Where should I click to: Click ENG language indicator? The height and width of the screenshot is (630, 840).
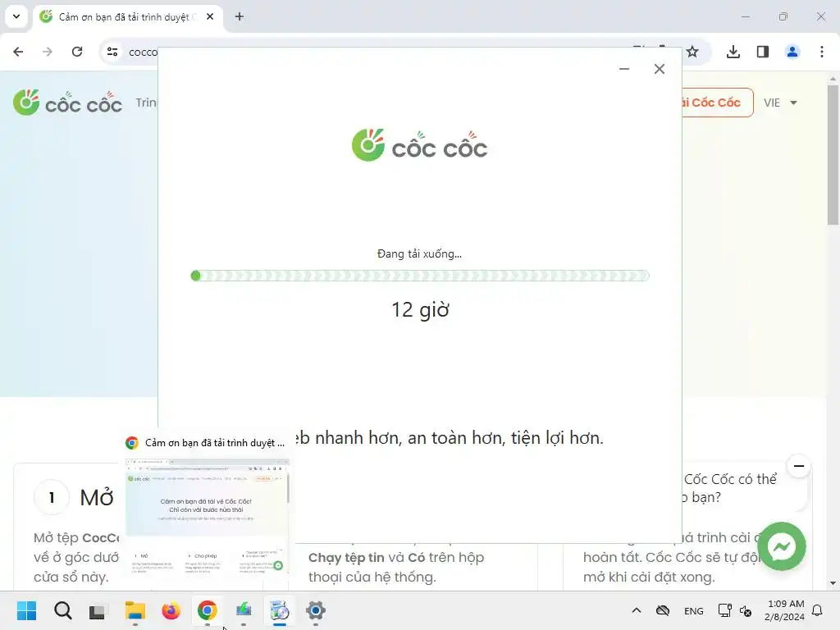coord(694,610)
